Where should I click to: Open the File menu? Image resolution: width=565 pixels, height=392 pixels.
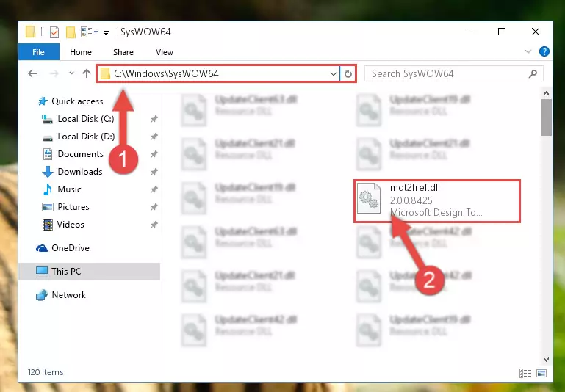[x=38, y=52]
